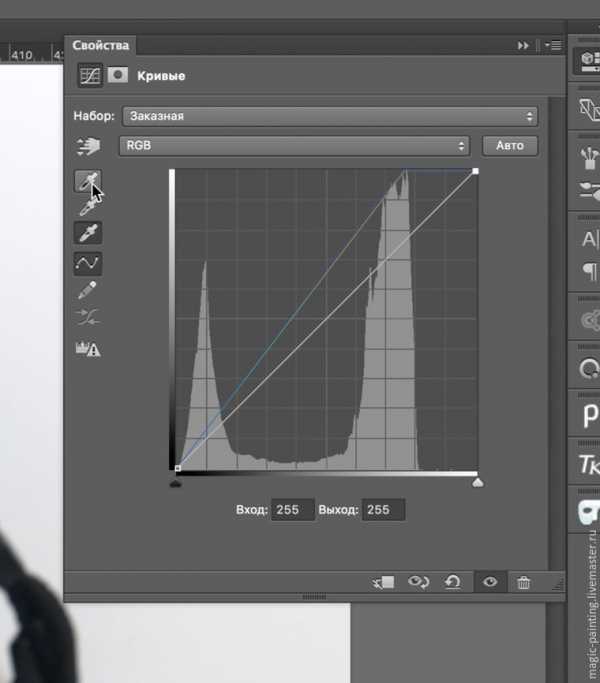Open the Paragraph panel icon
Image resolution: width=600 pixels, height=683 pixels.
(x=590, y=272)
